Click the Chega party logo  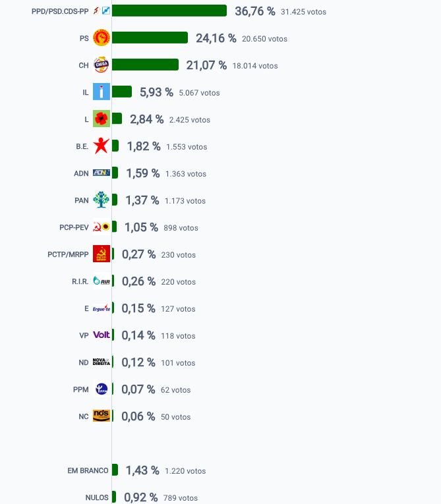102,65
